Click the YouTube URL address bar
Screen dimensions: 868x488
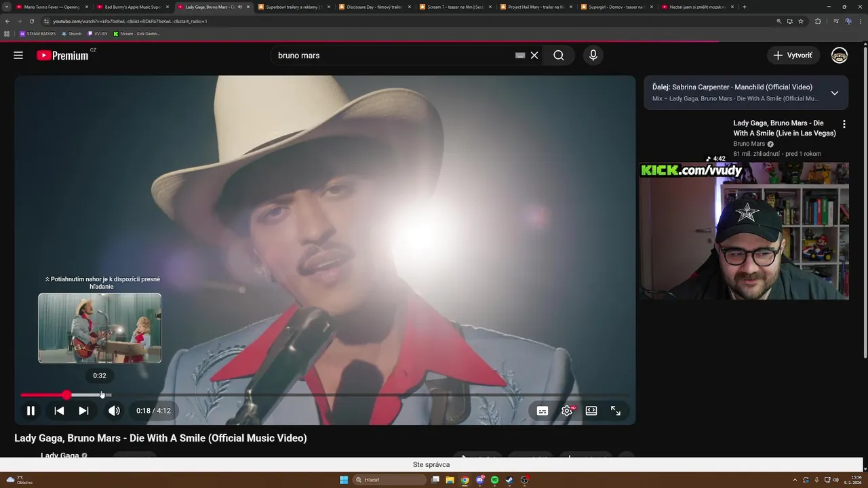[407, 21]
